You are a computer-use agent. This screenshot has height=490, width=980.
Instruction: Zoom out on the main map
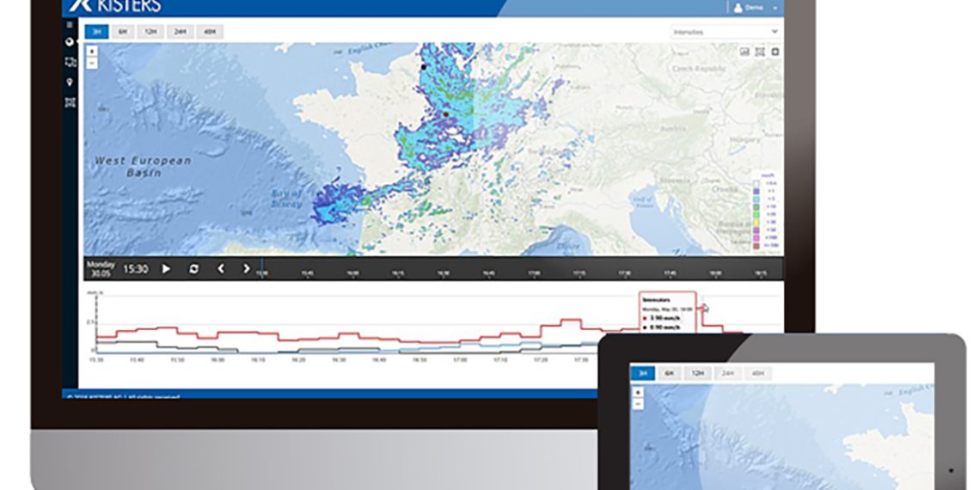pos(92,63)
